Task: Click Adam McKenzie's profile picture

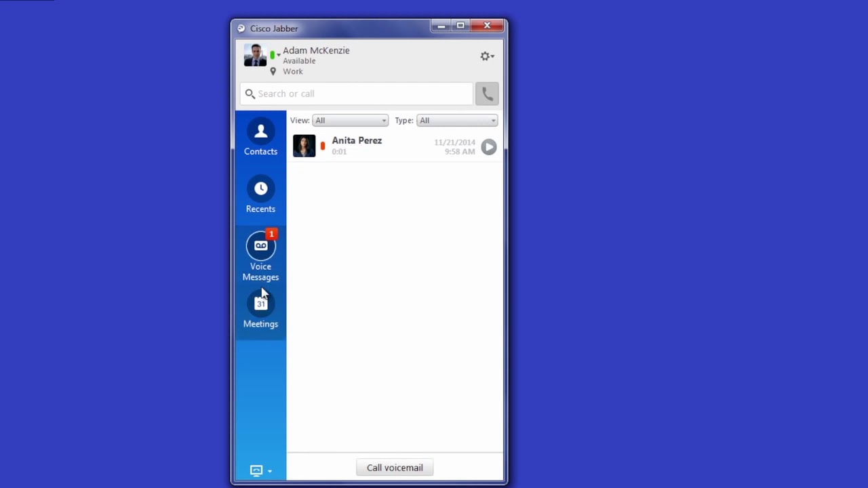Action: pos(255,55)
